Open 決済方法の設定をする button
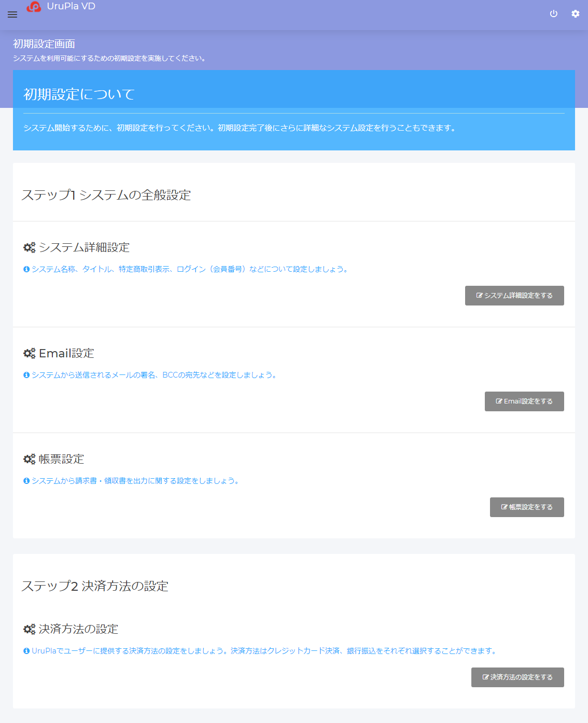 point(517,677)
